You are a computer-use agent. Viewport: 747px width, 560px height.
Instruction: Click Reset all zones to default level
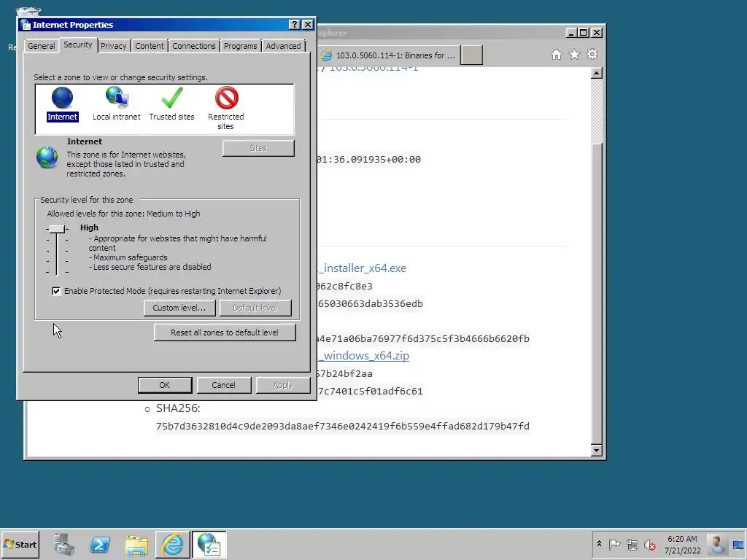225,332
